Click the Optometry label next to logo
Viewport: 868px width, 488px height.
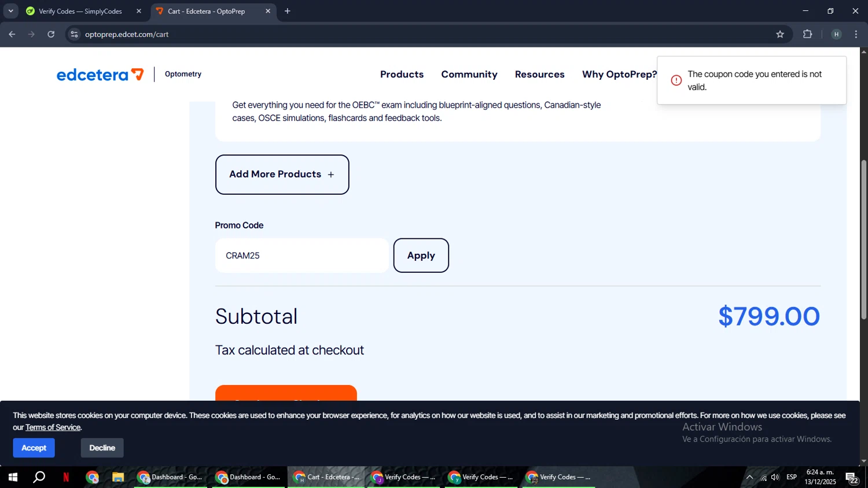point(183,74)
